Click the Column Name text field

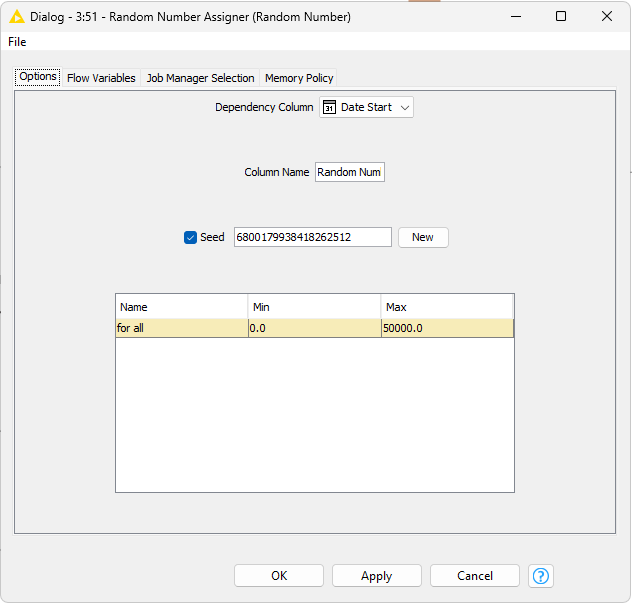350,172
